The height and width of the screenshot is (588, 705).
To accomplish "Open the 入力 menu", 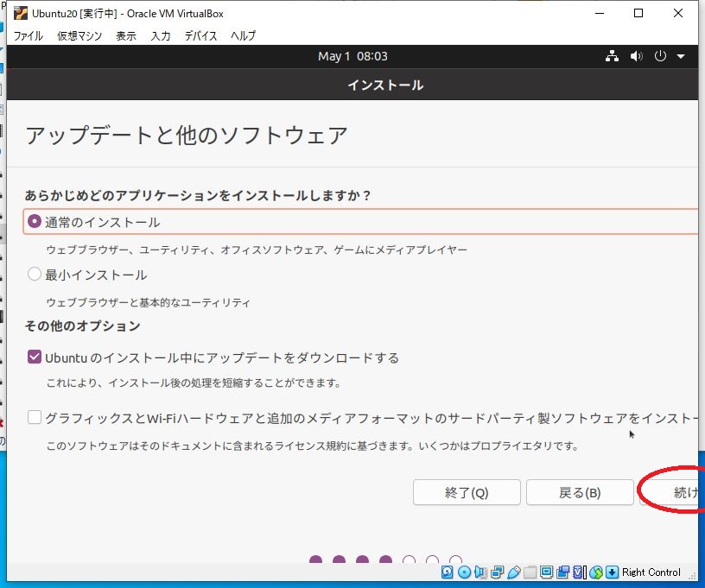I will coord(161,35).
